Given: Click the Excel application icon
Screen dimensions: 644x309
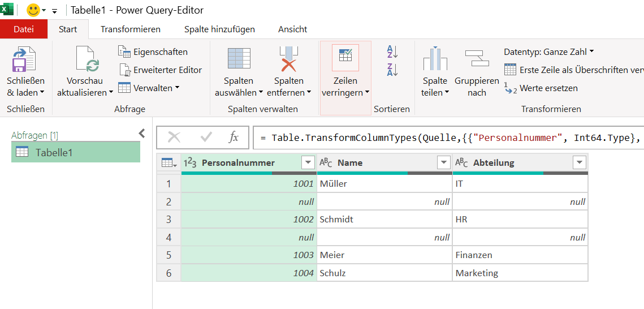Looking at the screenshot, I should (7, 8).
